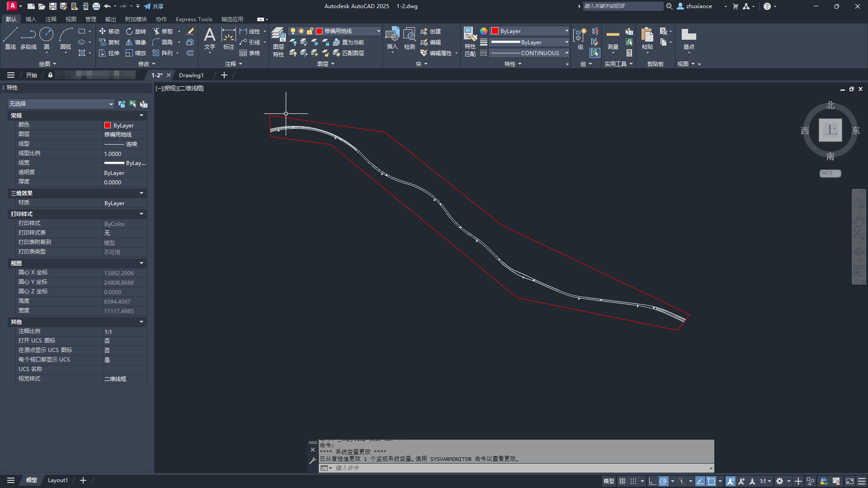Toggle ortho mode in status bar
868x488 pixels.
click(x=652, y=481)
